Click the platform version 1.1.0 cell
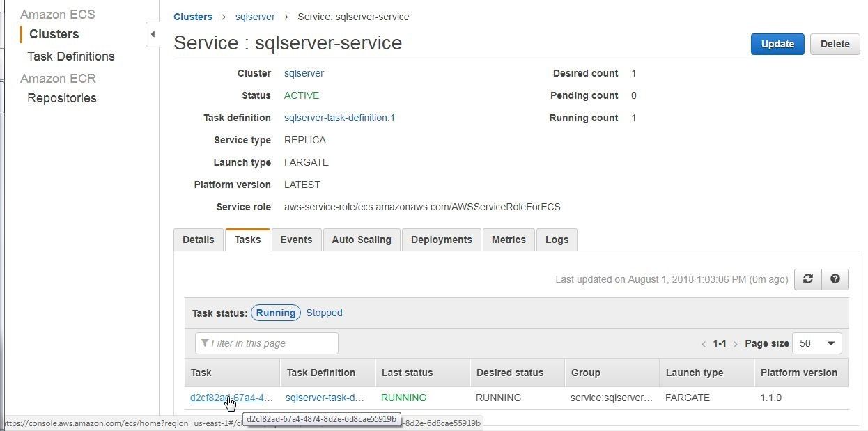Screen dimensions: 868x431 pyautogui.click(x=770, y=398)
